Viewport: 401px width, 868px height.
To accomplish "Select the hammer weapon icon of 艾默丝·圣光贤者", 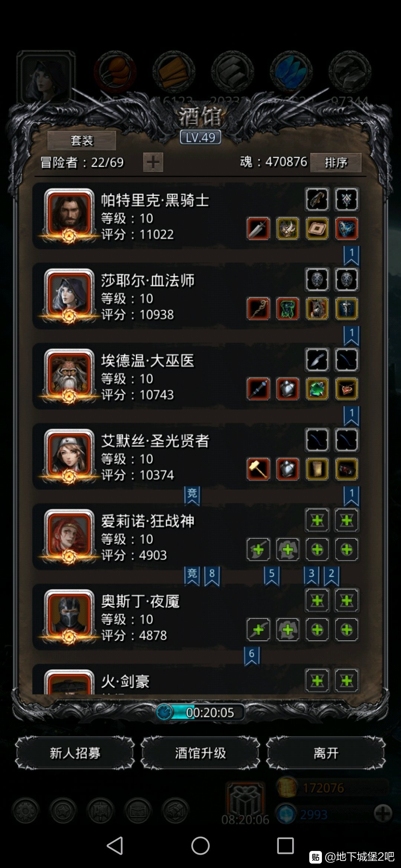I will click(258, 469).
